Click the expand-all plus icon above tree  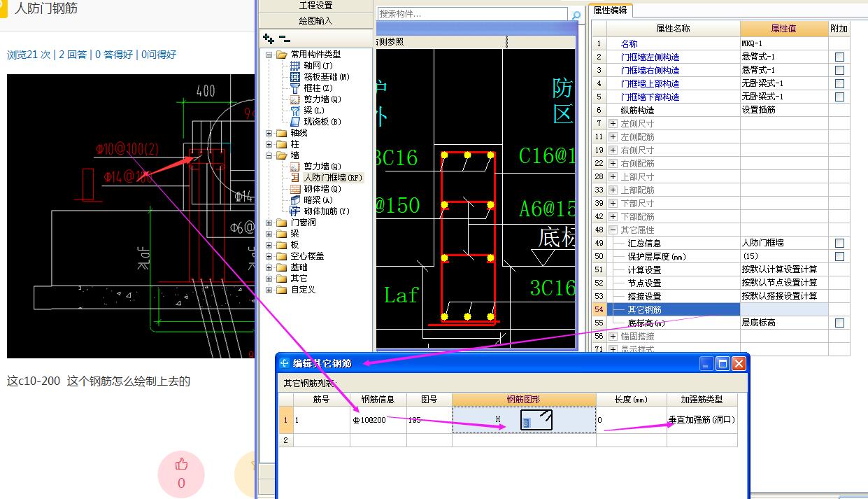(268, 39)
